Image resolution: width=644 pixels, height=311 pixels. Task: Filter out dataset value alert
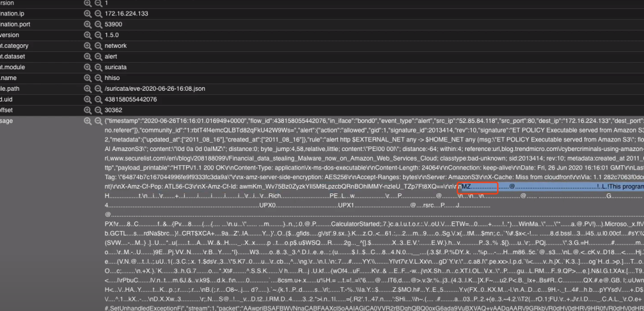[98, 56]
